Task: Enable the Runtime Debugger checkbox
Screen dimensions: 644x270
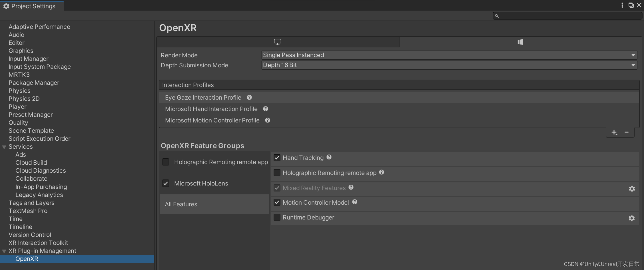Action: (x=277, y=217)
